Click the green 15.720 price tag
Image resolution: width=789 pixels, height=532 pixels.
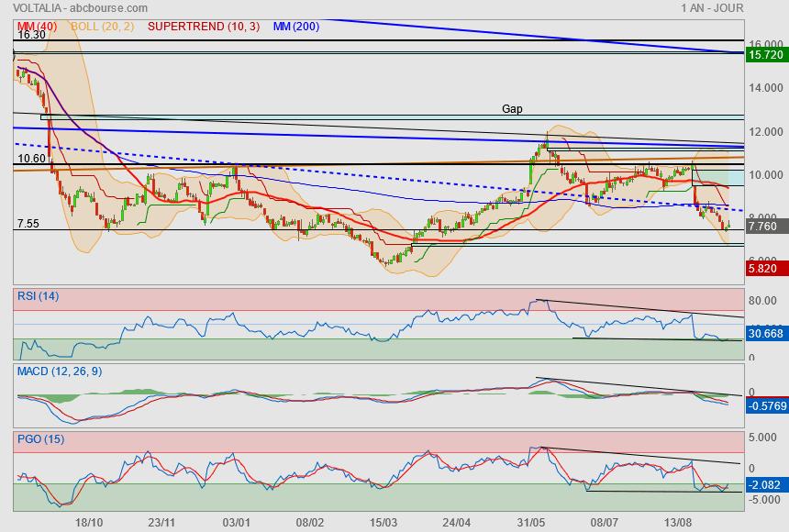766,55
